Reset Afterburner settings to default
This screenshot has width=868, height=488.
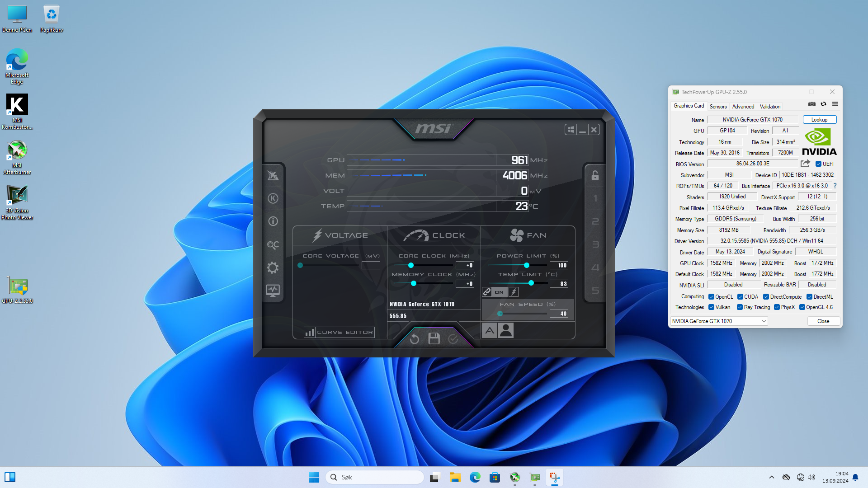click(x=414, y=339)
